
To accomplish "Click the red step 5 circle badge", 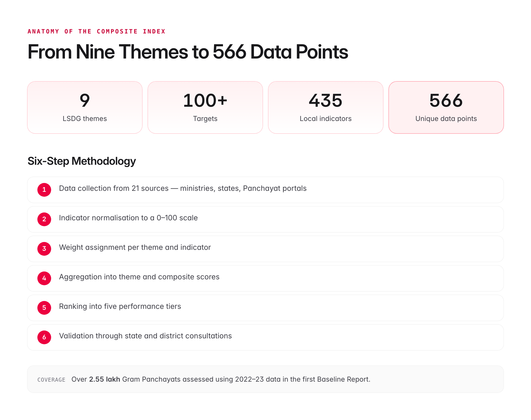I will pos(44,308).
